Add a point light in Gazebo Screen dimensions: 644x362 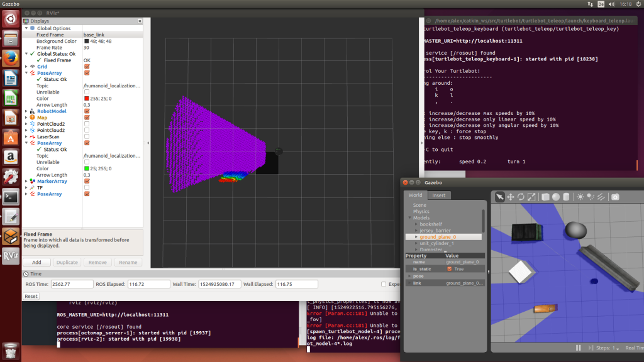[x=580, y=197]
